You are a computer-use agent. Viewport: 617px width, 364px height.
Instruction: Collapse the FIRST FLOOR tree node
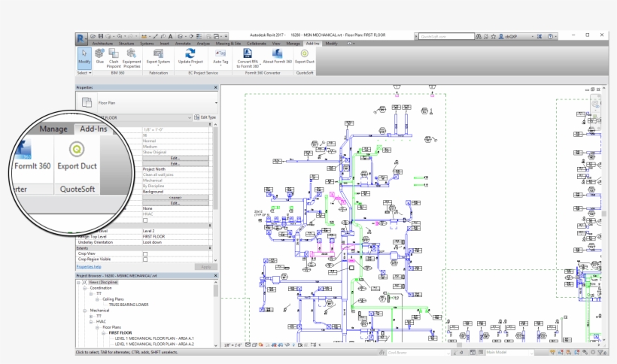tap(104, 333)
